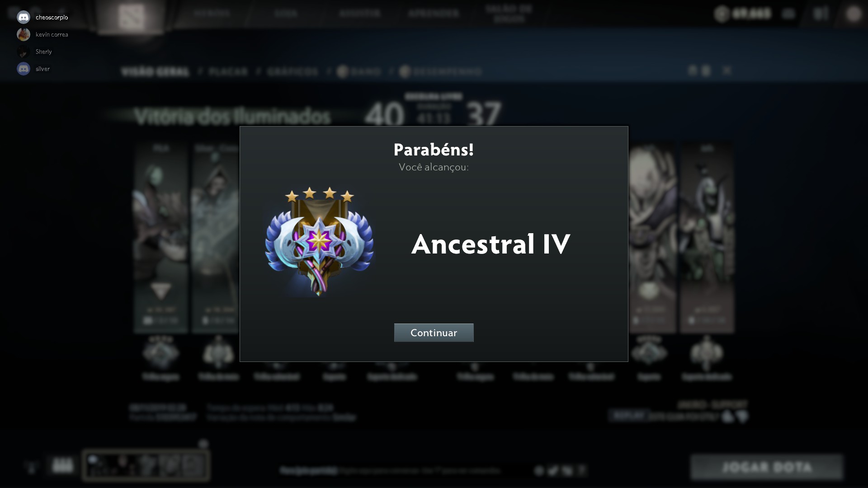Click the Assistir menu item
This screenshot has width=868, height=488.
point(360,14)
